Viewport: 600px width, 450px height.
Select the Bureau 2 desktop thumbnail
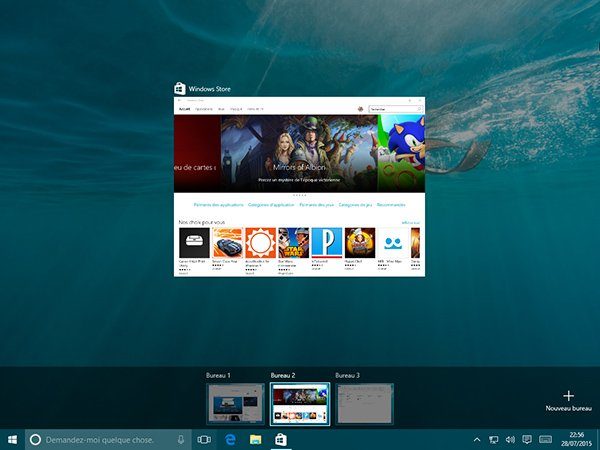click(x=299, y=405)
